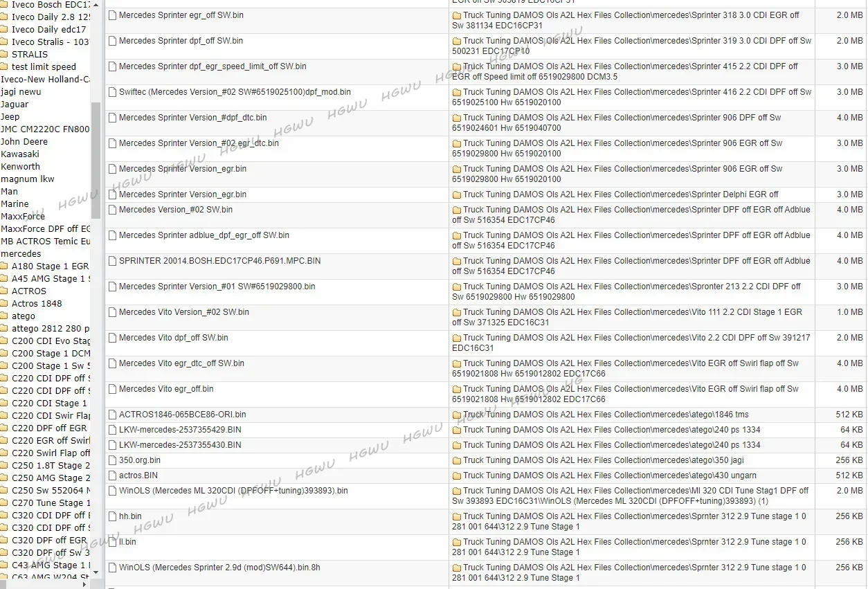Click the folder icon in the atego\350 jagi path
This screenshot has height=589, width=868.
[457, 460]
